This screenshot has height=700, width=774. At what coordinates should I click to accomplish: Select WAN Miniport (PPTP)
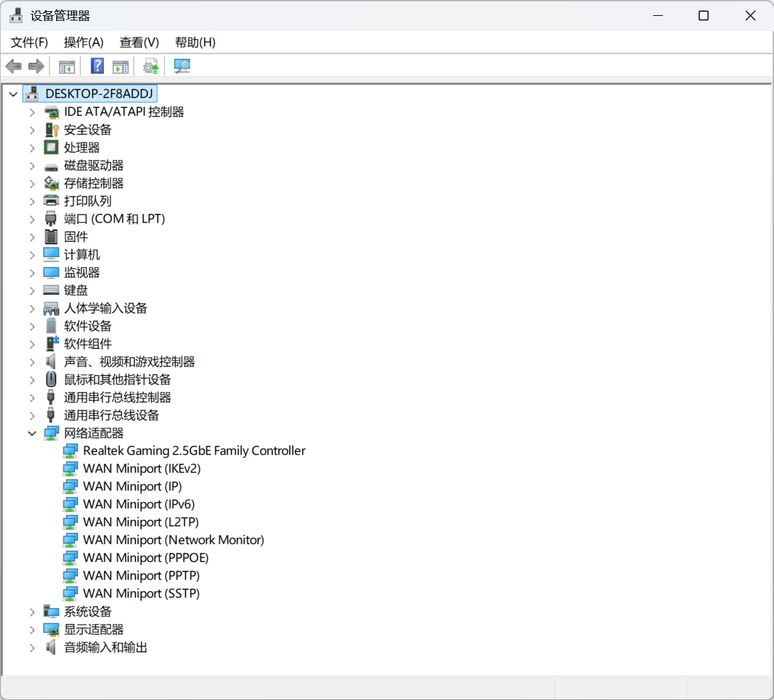coord(141,575)
